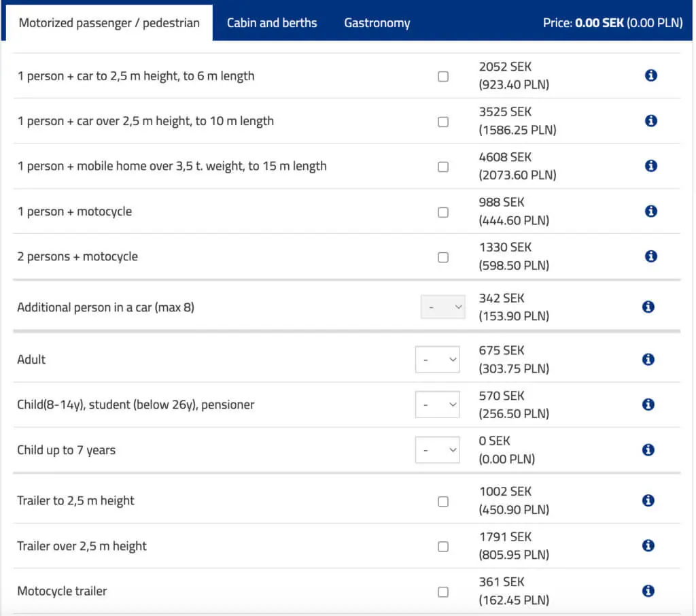Click the 570 SEK price
This screenshot has width=696, height=616.
[501, 396]
